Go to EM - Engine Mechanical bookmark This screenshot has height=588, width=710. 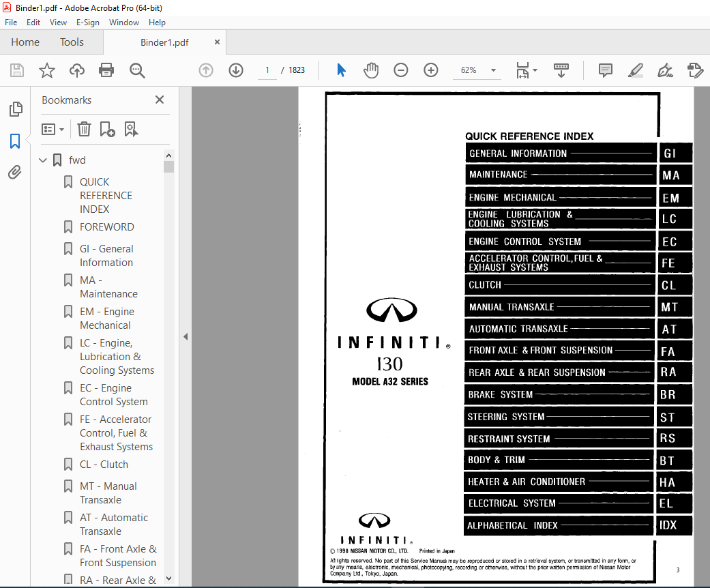[107, 319]
